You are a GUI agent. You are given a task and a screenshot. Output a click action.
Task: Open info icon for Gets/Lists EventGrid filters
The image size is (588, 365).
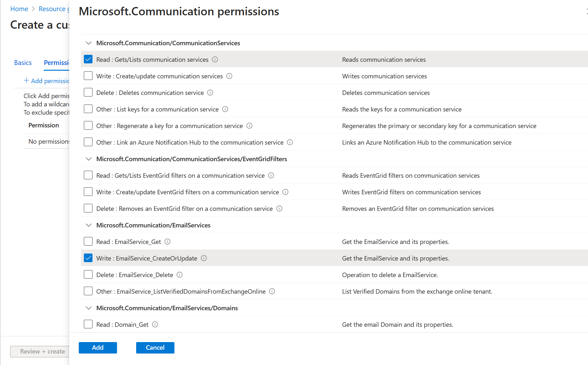(x=271, y=175)
